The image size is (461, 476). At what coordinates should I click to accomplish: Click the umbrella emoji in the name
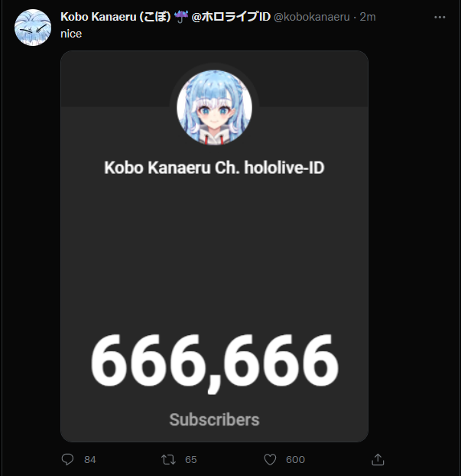point(181,17)
